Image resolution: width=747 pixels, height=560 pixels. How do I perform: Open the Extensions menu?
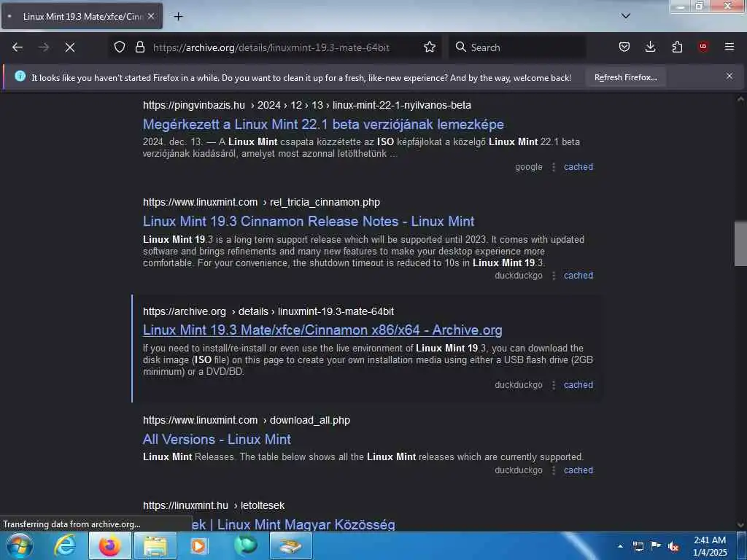point(677,47)
